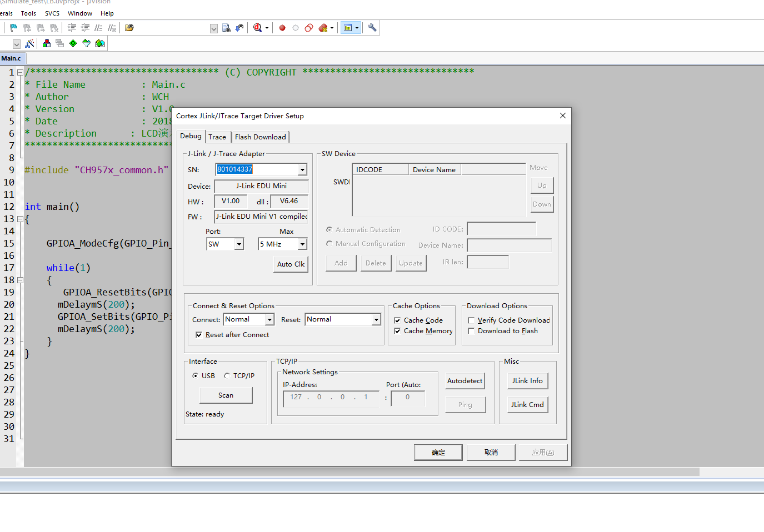
Task: Switch to Flash Download tab
Action: 260,137
